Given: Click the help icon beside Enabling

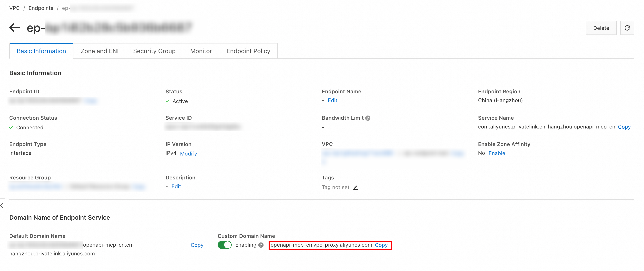Looking at the screenshot, I should 261,245.
